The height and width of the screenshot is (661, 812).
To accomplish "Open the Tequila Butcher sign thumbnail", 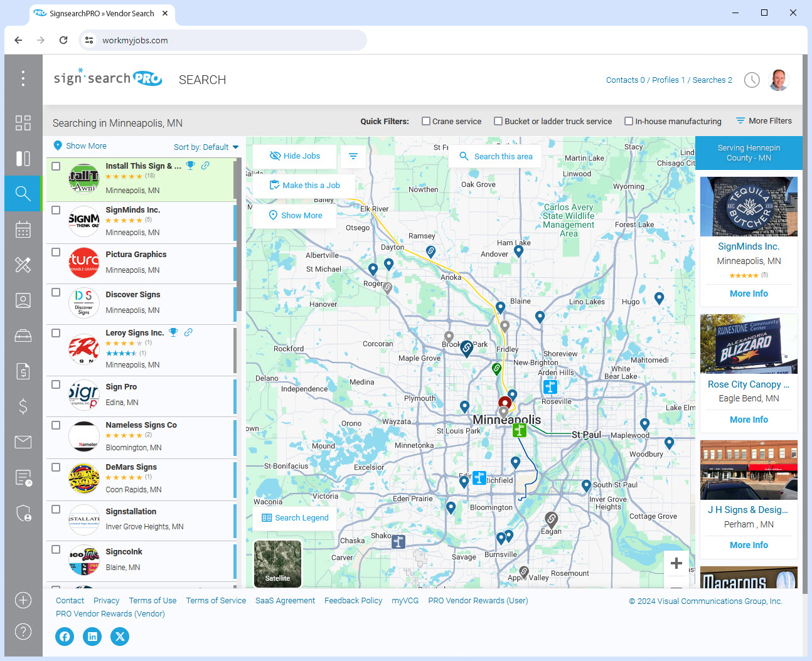I will [749, 206].
